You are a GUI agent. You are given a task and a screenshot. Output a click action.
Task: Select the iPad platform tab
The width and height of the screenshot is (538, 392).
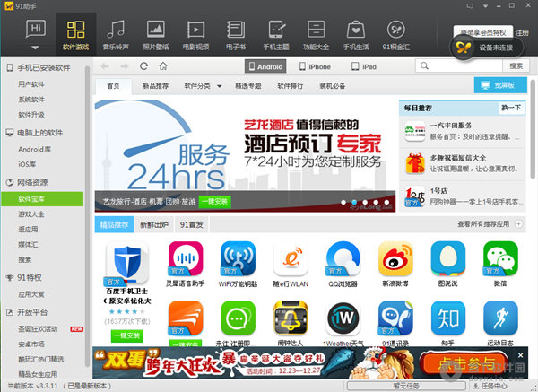(364, 66)
